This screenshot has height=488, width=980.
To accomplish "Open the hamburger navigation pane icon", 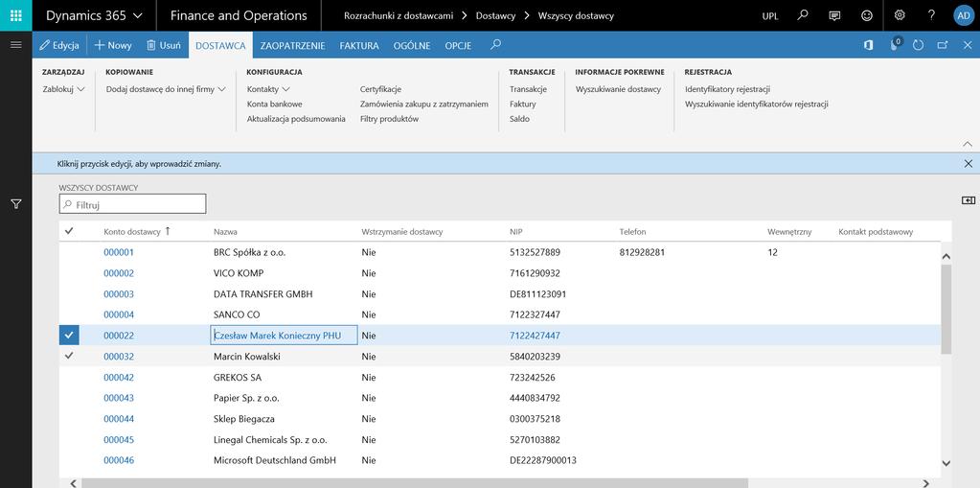I will pos(16,44).
